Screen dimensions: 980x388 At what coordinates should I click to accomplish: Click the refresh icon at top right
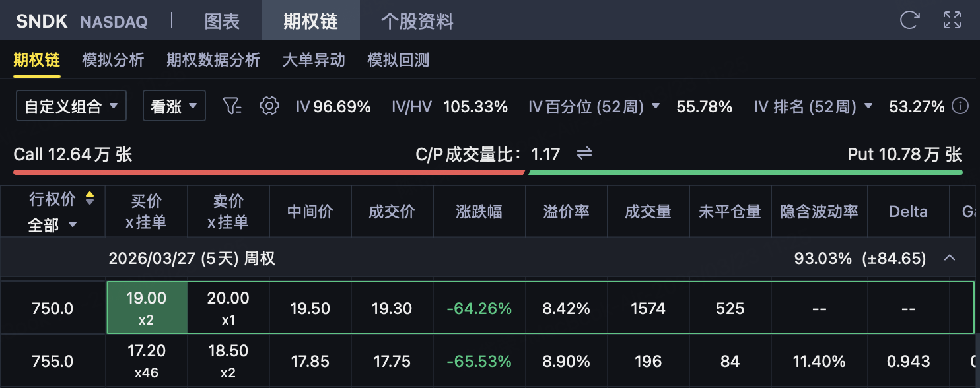[x=909, y=20]
